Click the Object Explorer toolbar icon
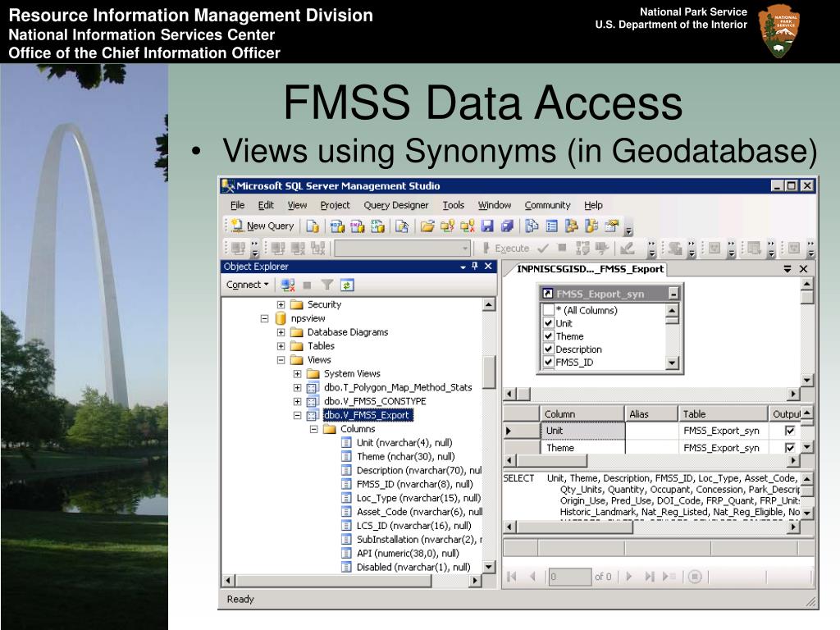Screen dimensions: 840x630 (572, 226)
